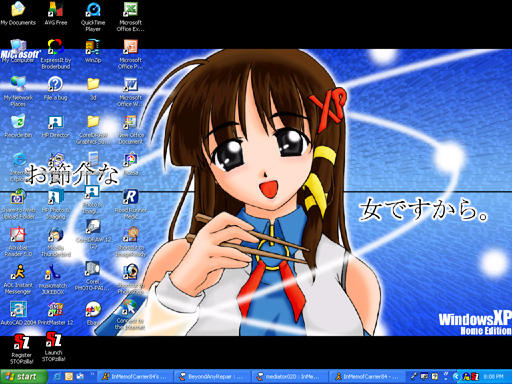Open Share-to-Web Upload Folder icon

18,197
